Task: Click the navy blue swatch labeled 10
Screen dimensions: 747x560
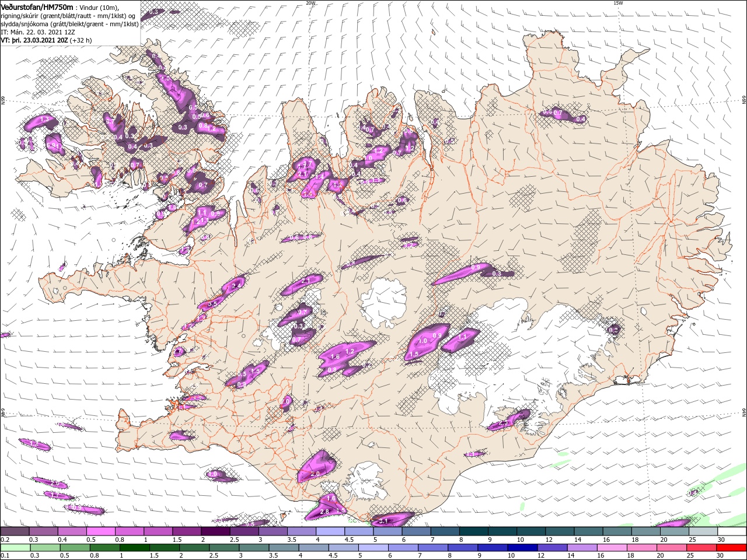Action: (x=522, y=548)
